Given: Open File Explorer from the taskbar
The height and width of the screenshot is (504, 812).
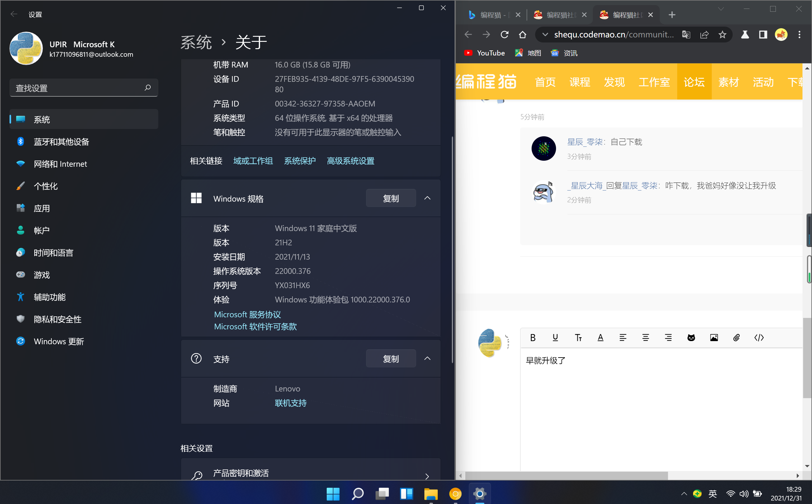Looking at the screenshot, I should click(431, 494).
